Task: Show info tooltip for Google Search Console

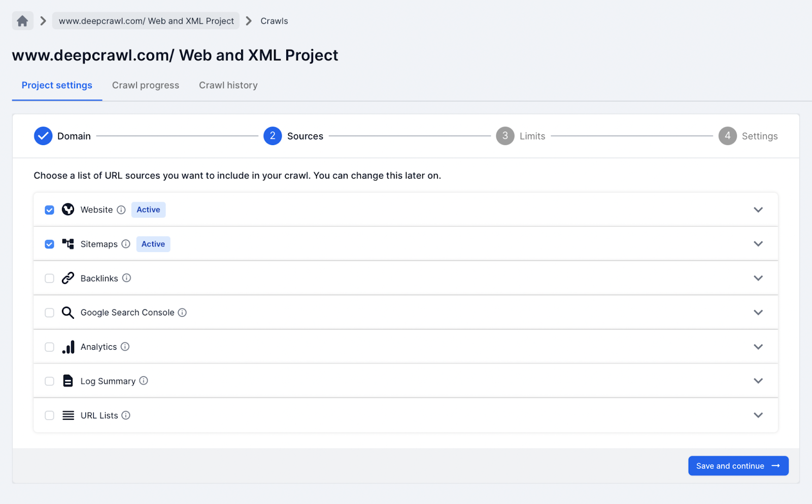Action: pyautogui.click(x=182, y=312)
